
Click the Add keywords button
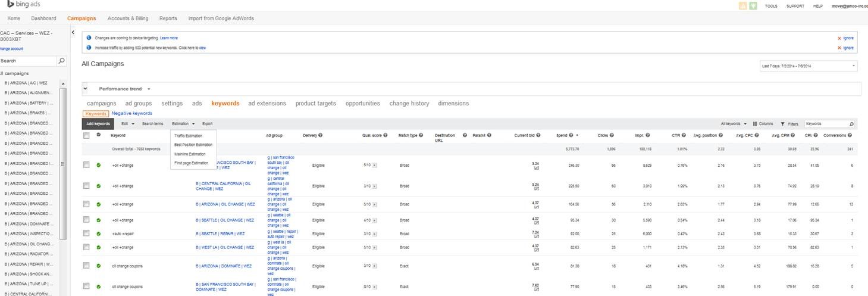tap(98, 124)
